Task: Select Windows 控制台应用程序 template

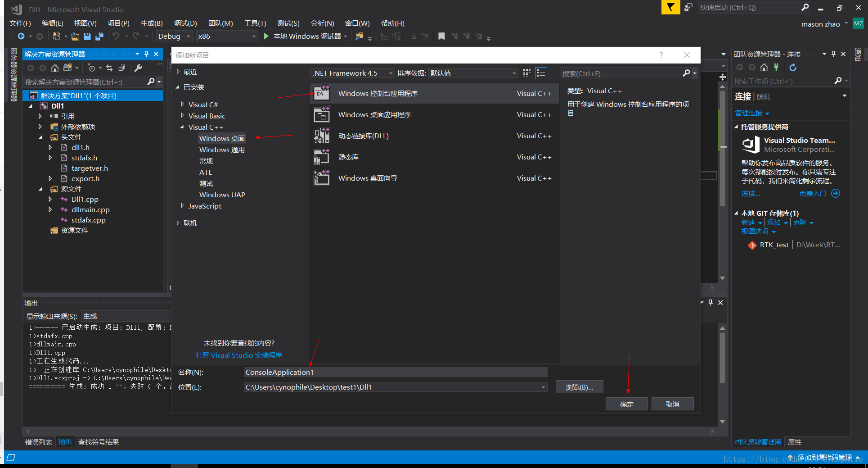Action: pyautogui.click(x=434, y=93)
